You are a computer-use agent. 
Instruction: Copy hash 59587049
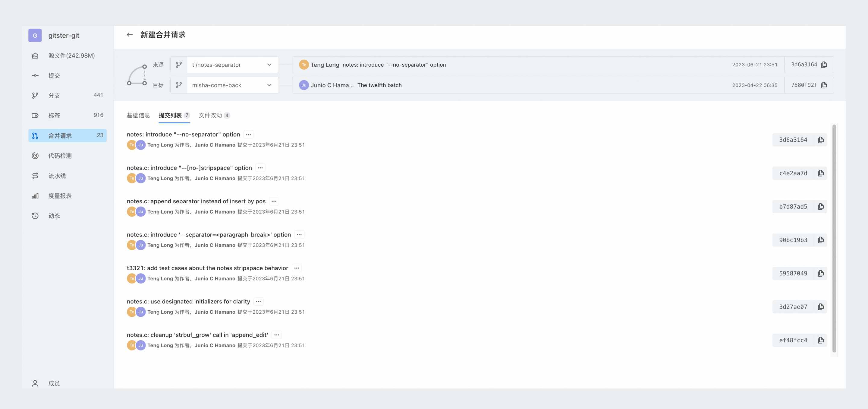pos(821,273)
